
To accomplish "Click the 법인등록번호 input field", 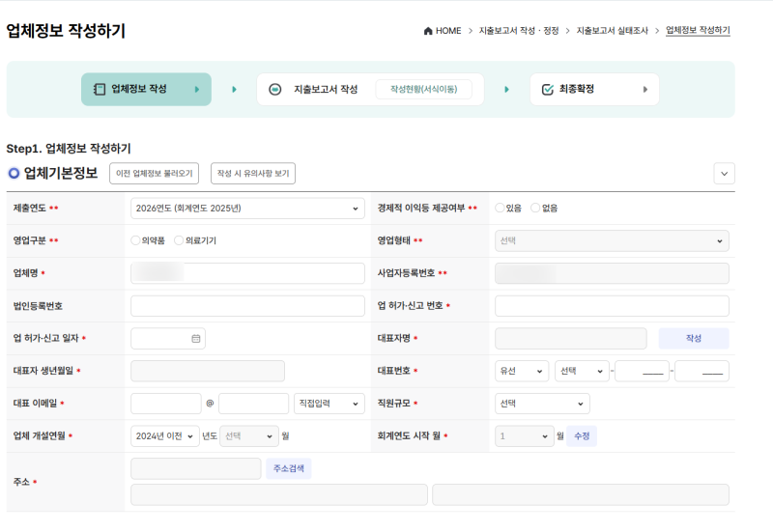I will (x=247, y=306).
